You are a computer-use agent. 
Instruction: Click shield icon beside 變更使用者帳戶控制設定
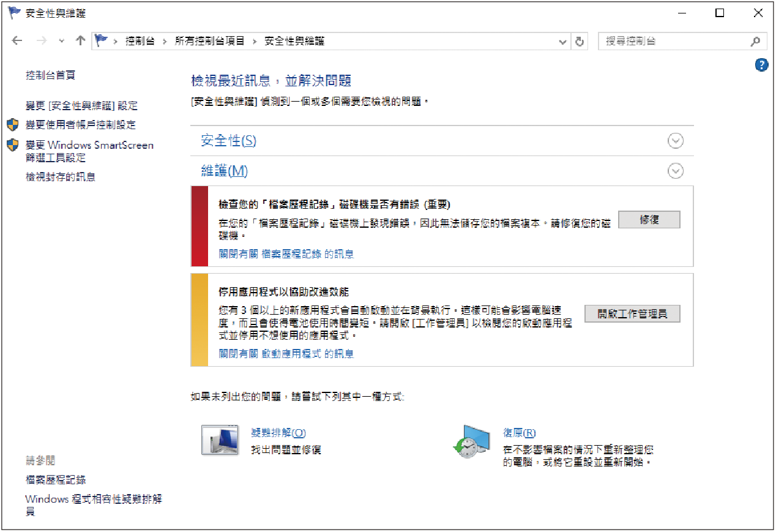point(13,125)
